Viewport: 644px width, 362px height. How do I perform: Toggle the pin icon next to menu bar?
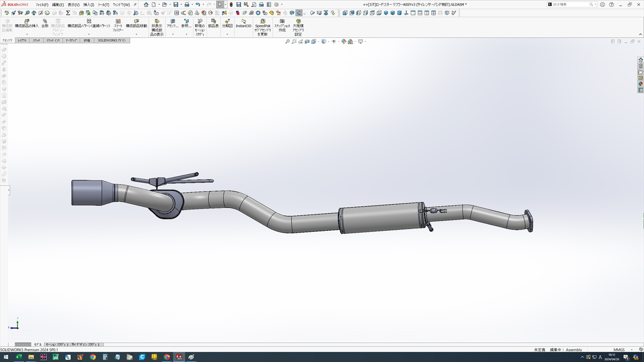(135, 5)
